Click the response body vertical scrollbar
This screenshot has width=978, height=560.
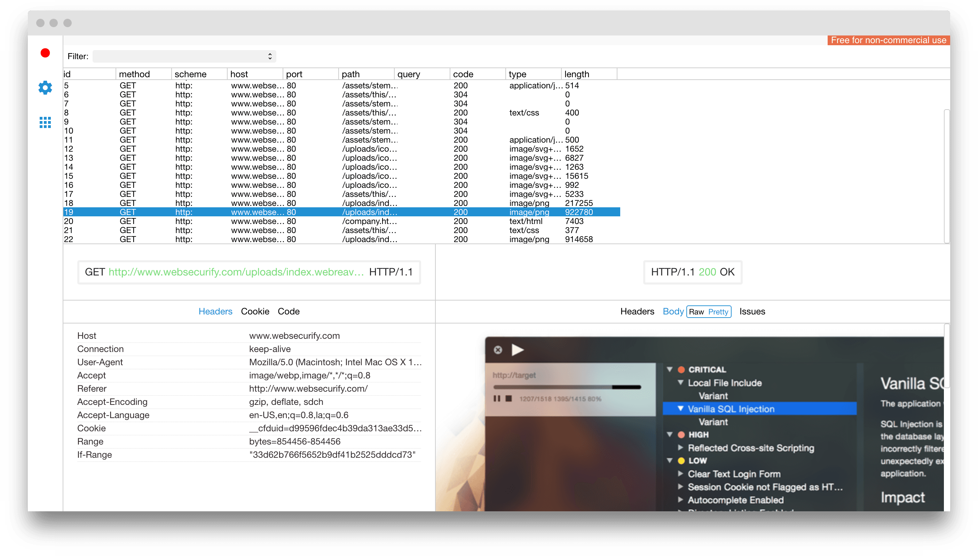946,356
